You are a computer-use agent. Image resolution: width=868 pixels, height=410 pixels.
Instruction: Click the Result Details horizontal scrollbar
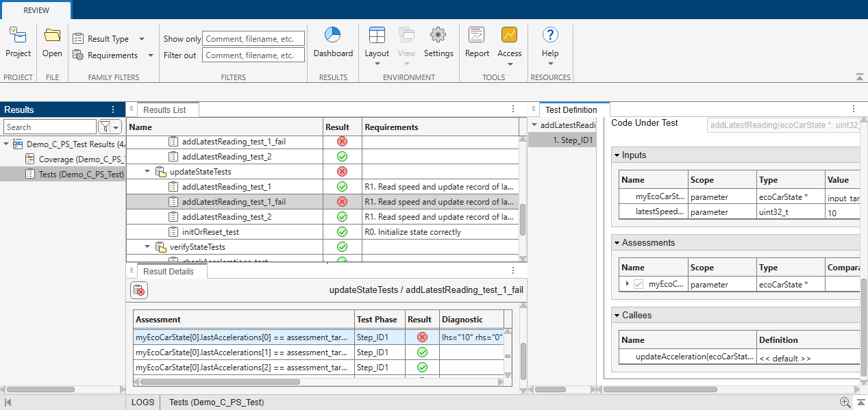[x=219, y=382]
